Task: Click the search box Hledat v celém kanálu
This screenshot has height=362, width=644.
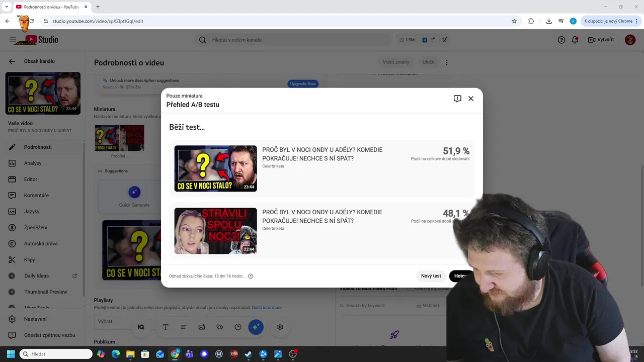Action: coord(293,40)
